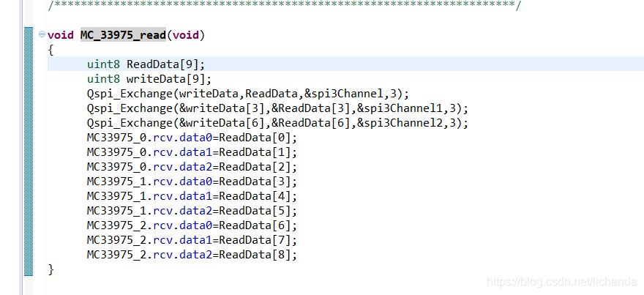Click the closing brace of the function
This screenshot has height=295, width=644.
[x=51, y=270]
